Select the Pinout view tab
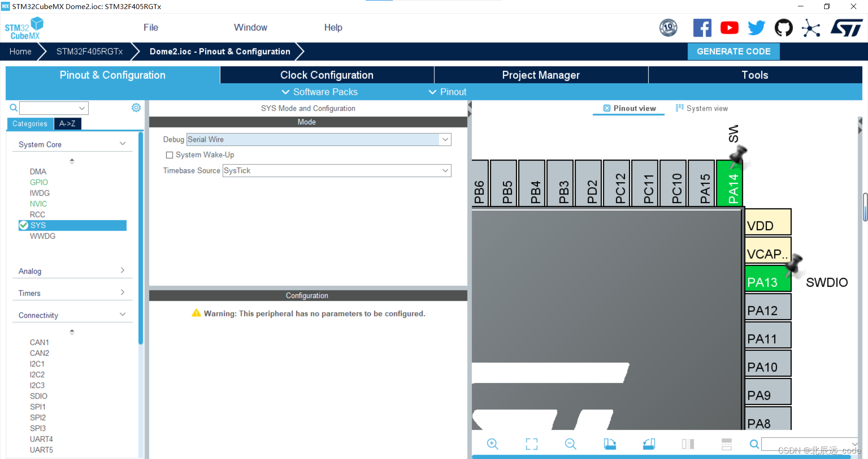This screenshot has height=459, width=868. coord(629,108)
